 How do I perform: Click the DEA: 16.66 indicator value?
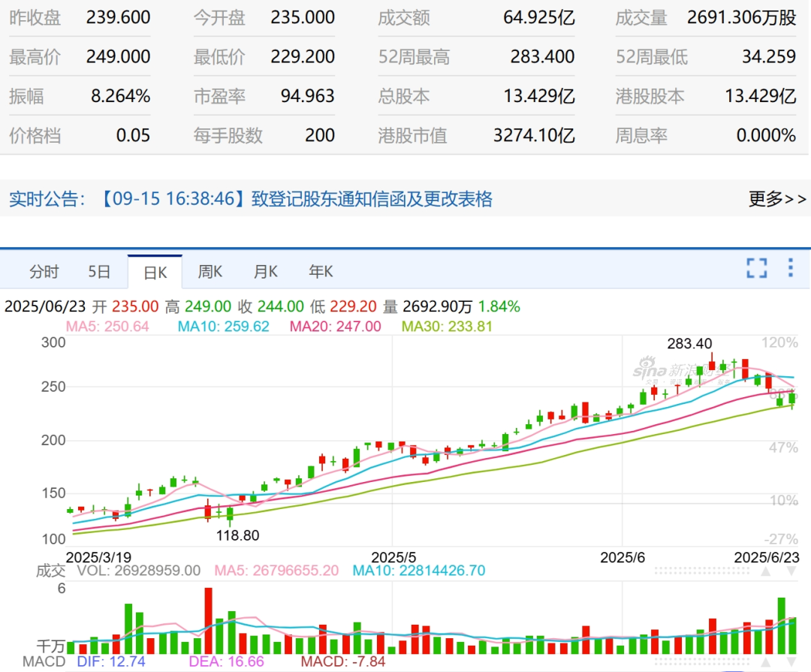pyautogui.click(x=227, y=661)
